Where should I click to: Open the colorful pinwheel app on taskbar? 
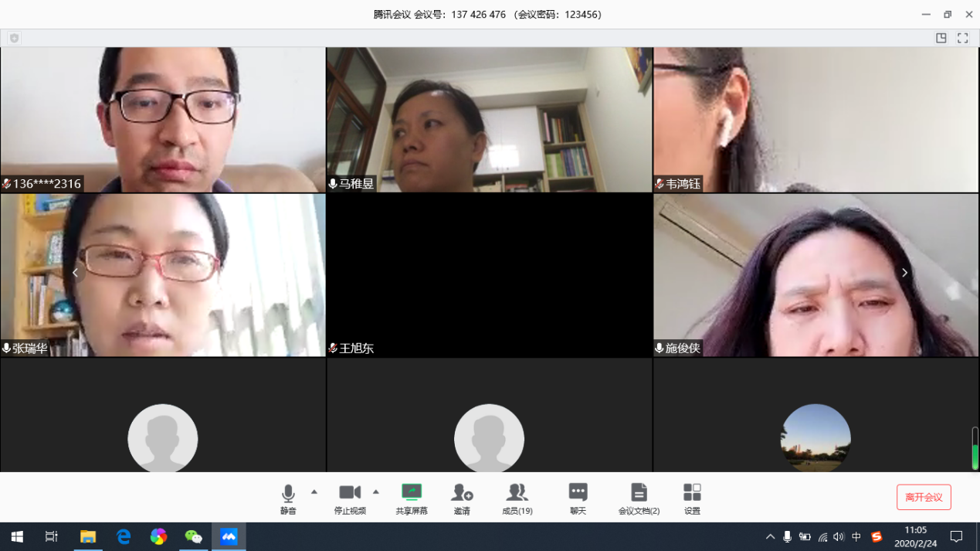[x=158, y=536]
